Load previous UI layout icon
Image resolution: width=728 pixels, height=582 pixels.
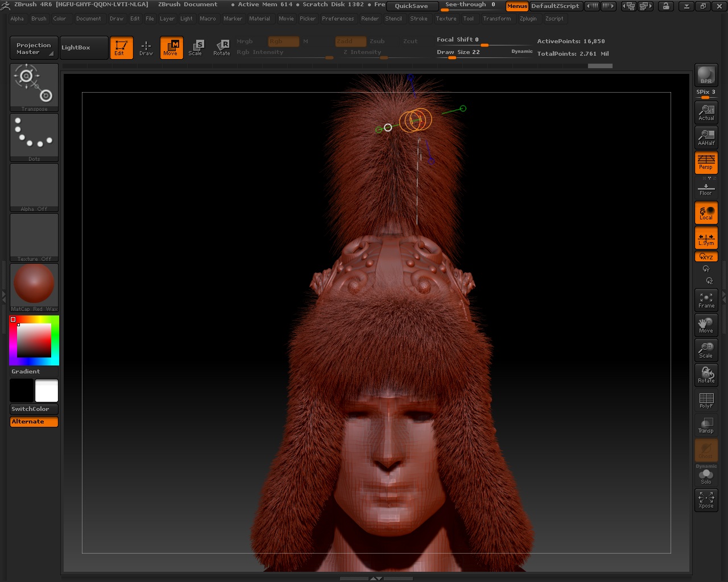click(x=629, y=6)
